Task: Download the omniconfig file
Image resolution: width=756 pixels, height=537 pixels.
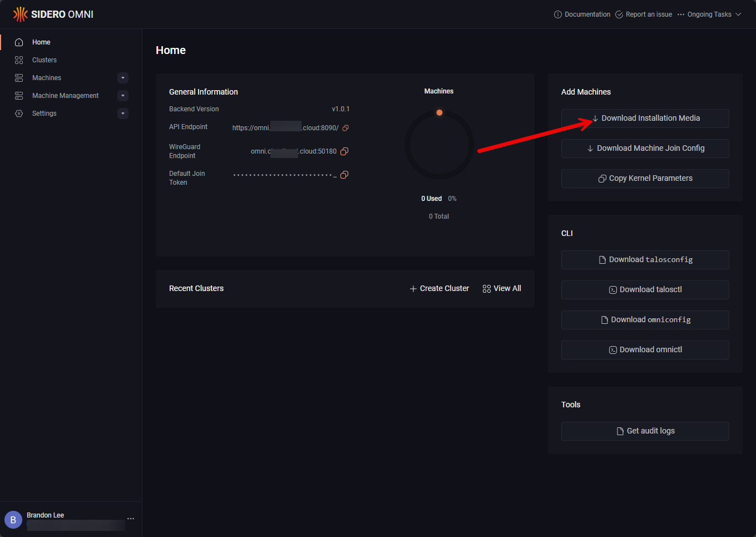Action: [x=645, y=320]
